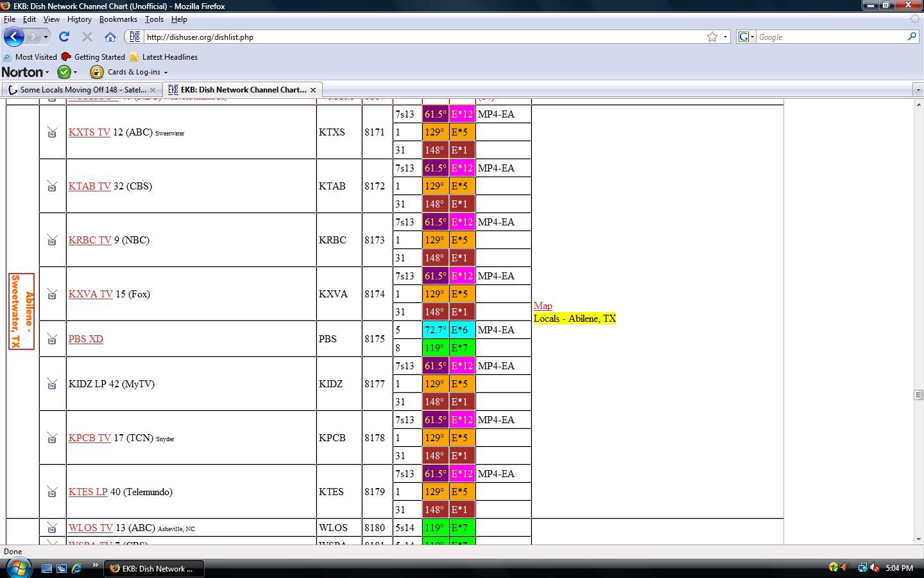
Task: Open the Bookmarks menu
Action: (118, 19)
